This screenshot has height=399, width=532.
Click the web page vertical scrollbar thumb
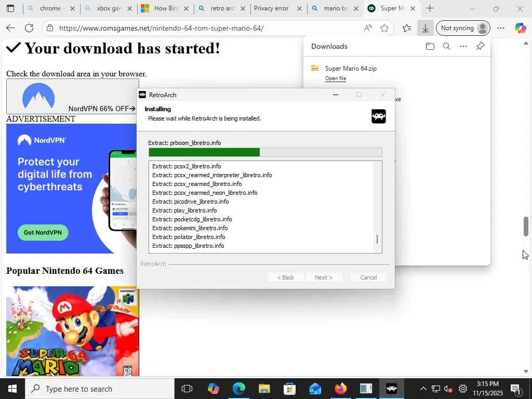coord(526,227)
